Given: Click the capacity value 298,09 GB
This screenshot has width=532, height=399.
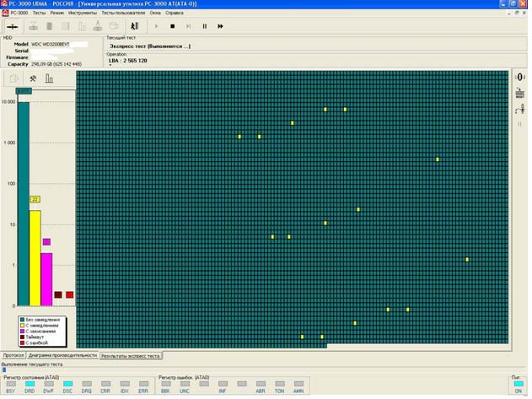Looking at the screenshot, I should (56, 64).
